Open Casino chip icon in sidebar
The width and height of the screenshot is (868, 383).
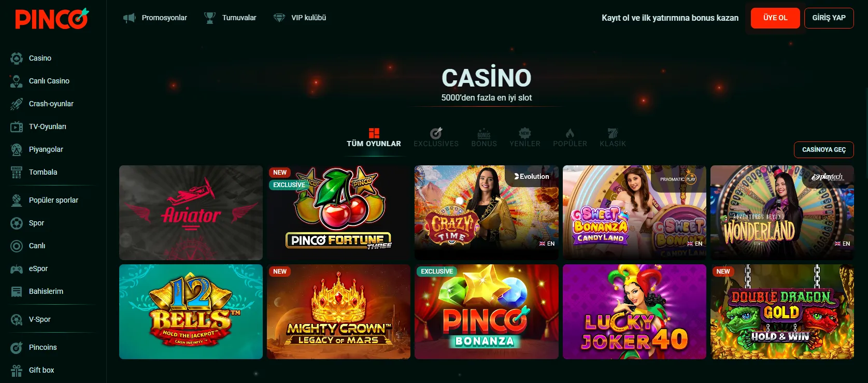click(17, 58)
